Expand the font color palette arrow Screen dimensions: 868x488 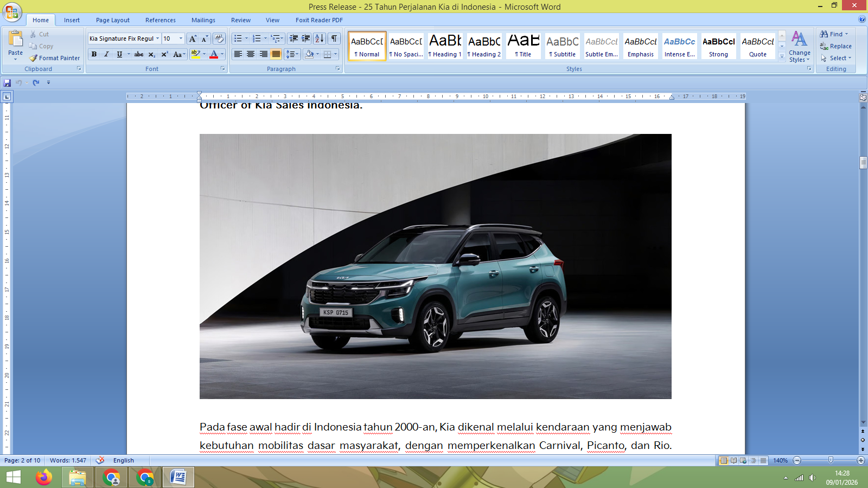(x=222, y=54)
